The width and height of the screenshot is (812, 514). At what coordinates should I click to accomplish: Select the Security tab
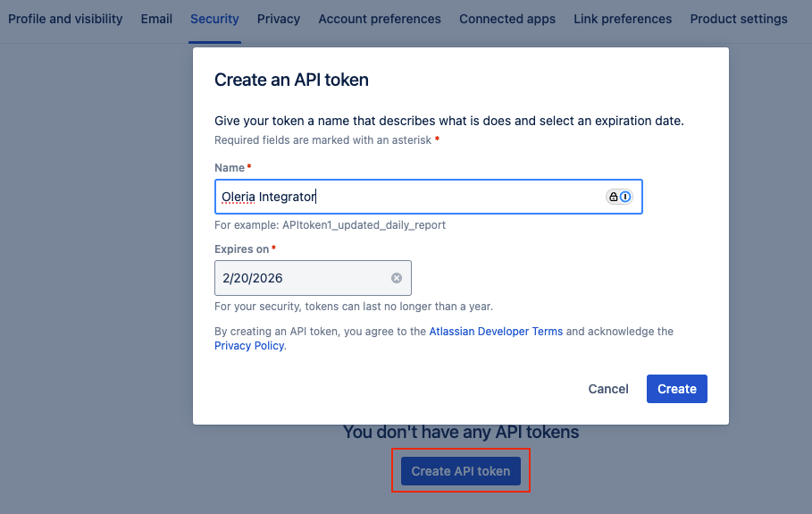(x=214, y=19)
